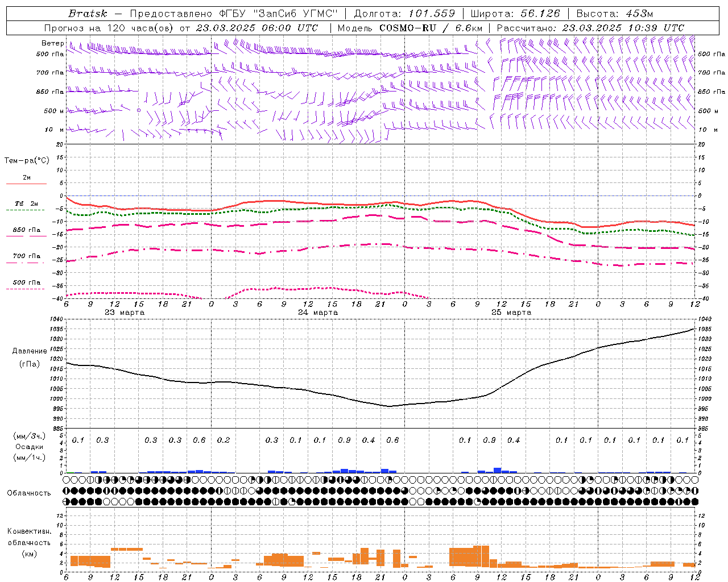Click the "Ветер" wind panel label
This screenshot has width=728, height=582.
click(52, 43)
